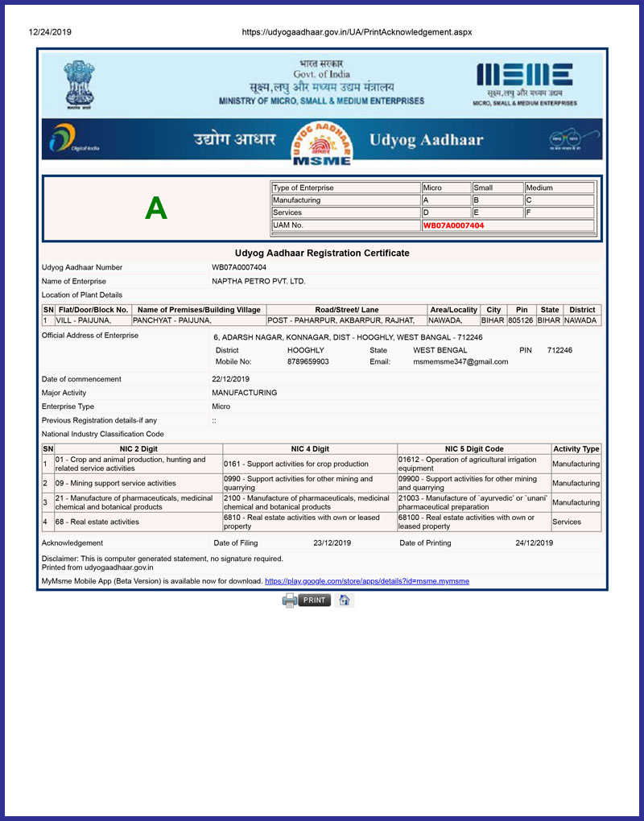This screenshot has width=644, height=821.
Task: Click the Services cell in row 4
Action: (x=567, y=522)
